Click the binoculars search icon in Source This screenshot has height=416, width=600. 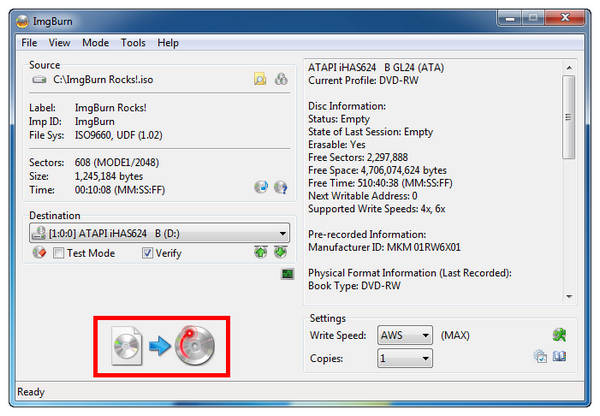click(x=281, y=79)
